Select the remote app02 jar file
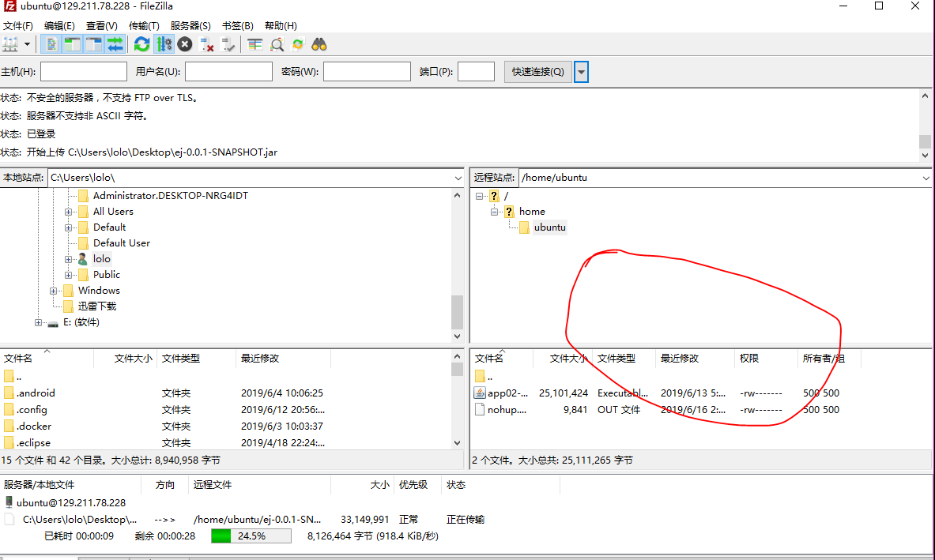Image resolution: width=935 pixels, height=560 pixels. [507, 393]
